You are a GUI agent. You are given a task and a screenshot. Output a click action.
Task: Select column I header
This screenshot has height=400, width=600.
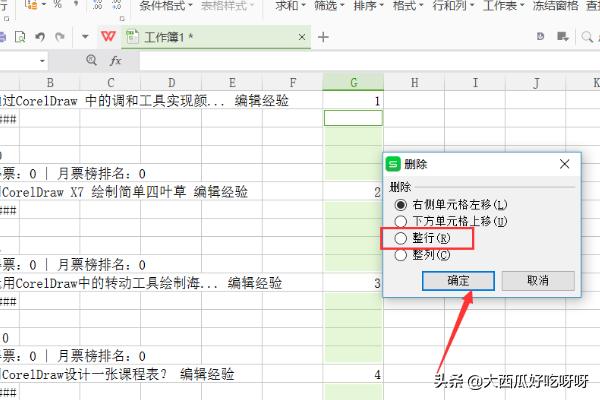475,83
